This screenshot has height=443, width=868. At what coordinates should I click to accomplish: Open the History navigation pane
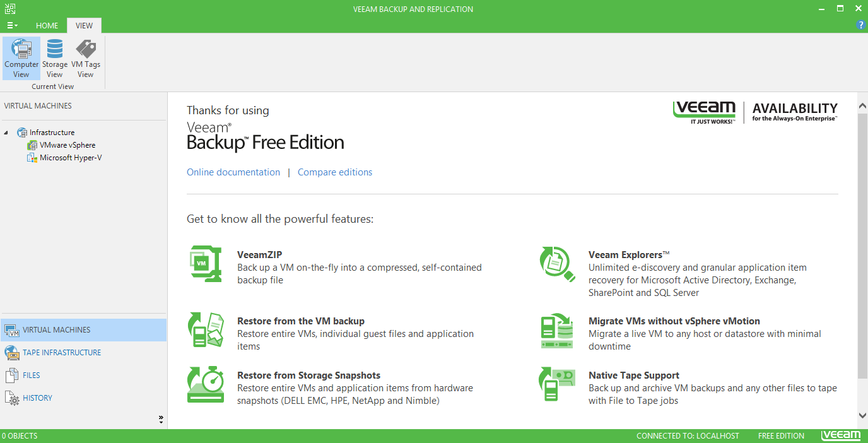click(83, 398)
